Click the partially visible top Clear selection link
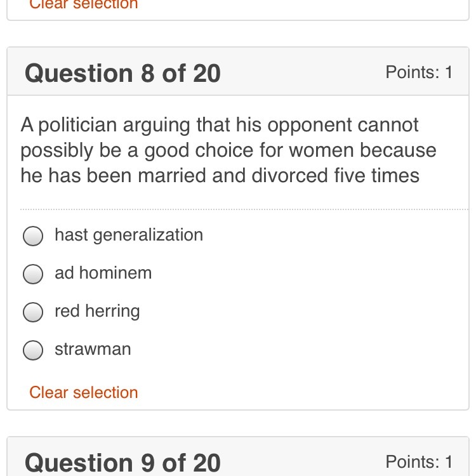Screen dimensions: 476x476 (84, 5)
